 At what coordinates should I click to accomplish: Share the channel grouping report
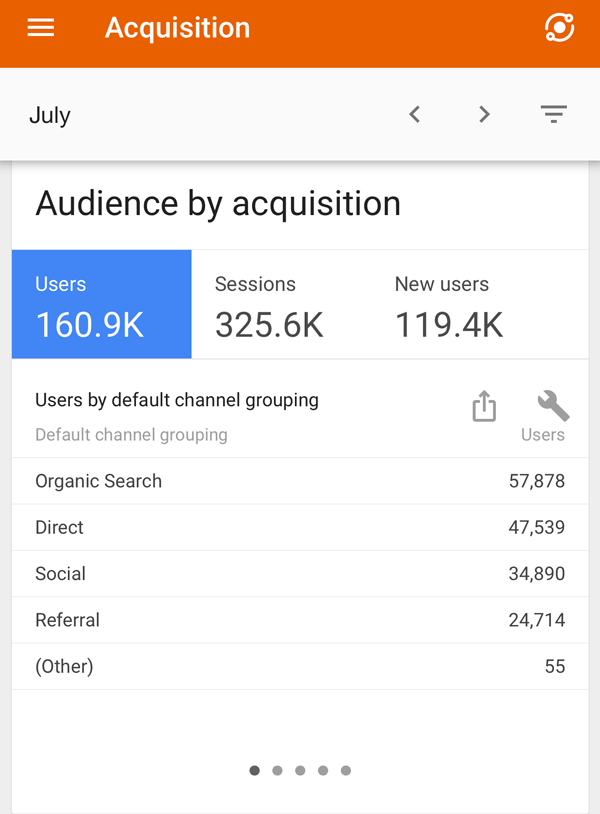coord(484,405)
